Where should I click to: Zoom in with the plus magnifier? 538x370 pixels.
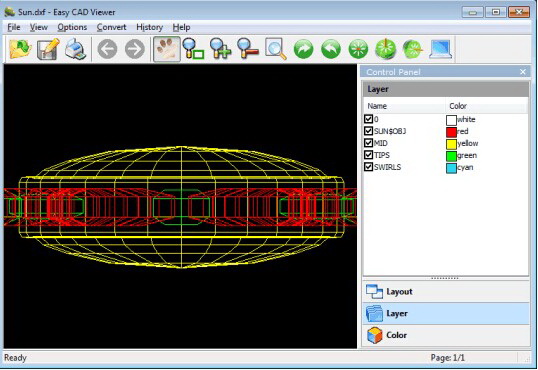click(221, 49)
